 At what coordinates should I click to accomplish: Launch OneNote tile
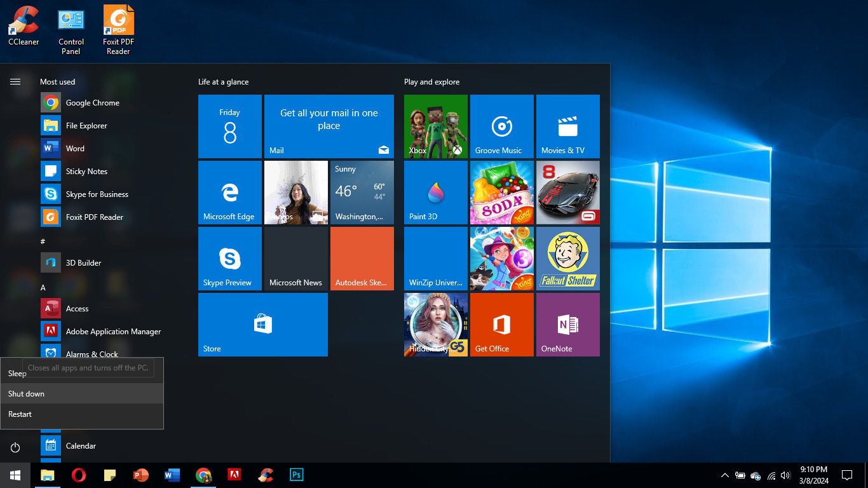(568, 325)
